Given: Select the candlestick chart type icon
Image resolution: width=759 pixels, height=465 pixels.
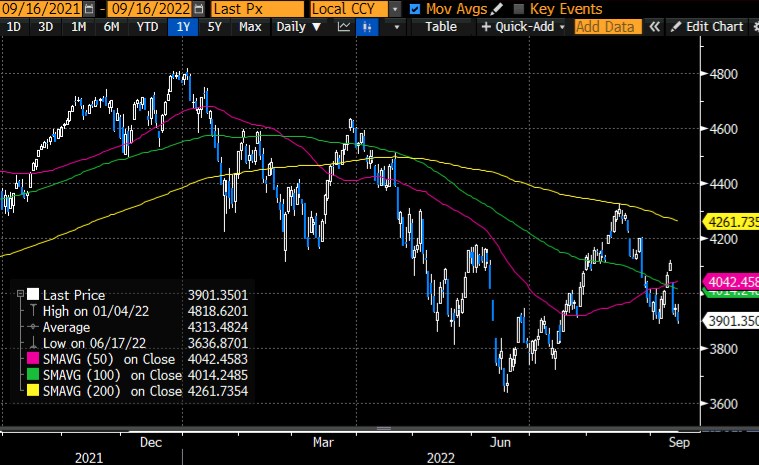Looking at the screenshot, I should click(x=367, y=27).
